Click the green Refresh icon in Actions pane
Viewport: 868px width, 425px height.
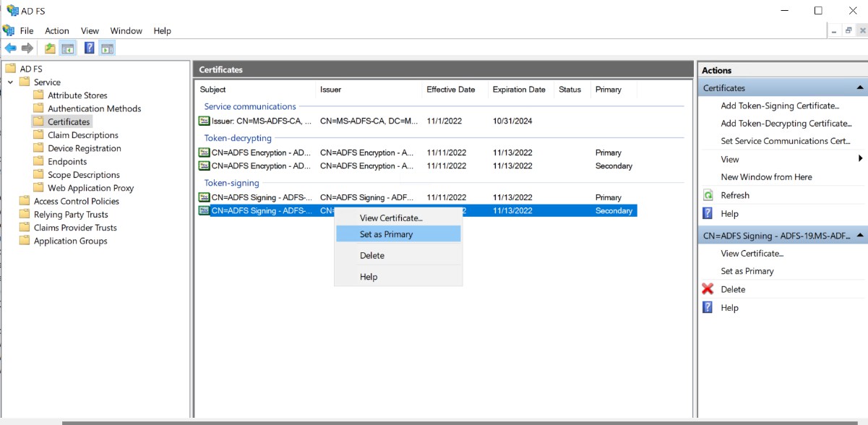pos(708,195)
